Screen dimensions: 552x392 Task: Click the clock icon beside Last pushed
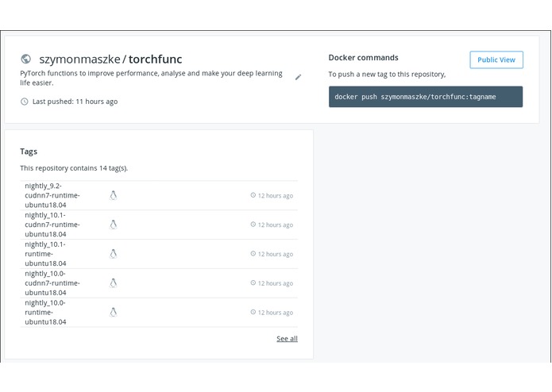(25, 102)
